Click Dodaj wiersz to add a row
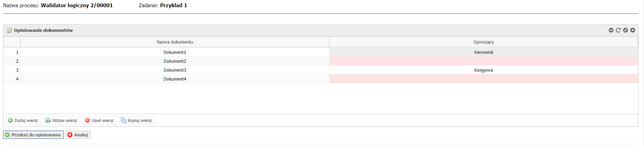 click(23, 120)
